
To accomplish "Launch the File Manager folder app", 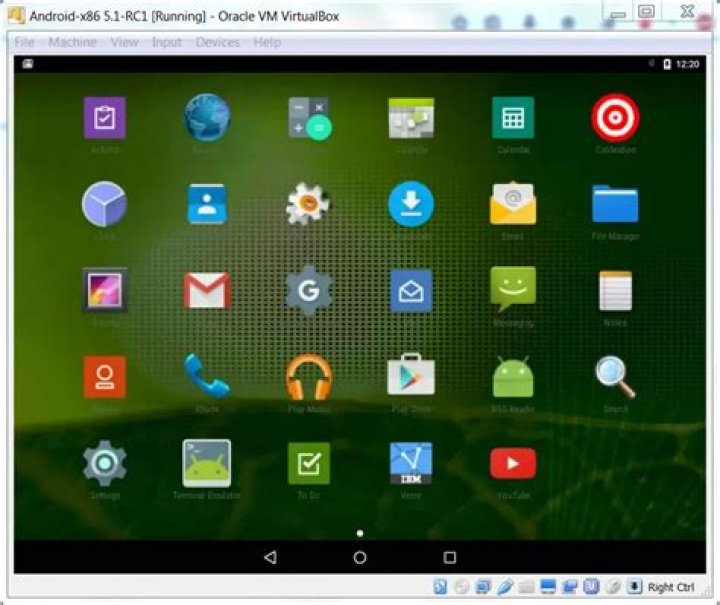I will click(615, 204).
